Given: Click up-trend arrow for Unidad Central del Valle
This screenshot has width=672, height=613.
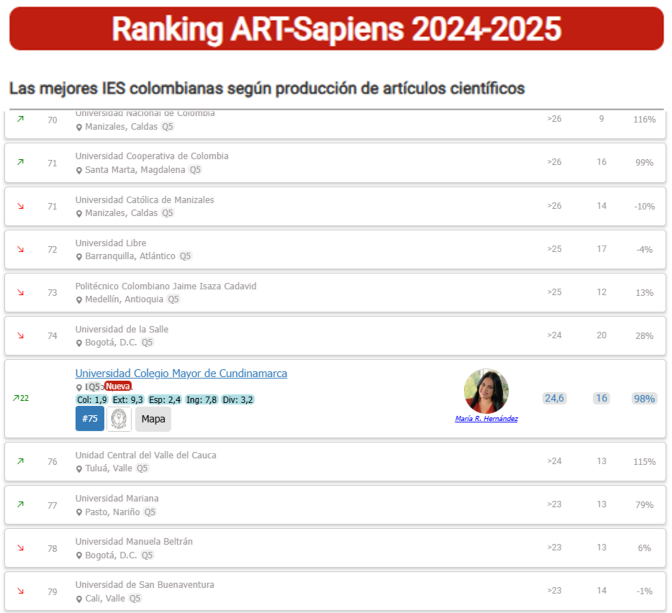Looking at the screenshot, I should pos(20,461).
